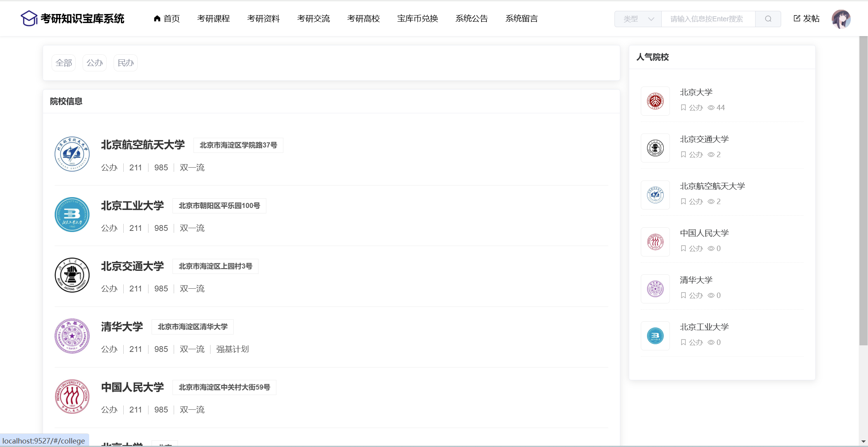
Task: Click the Beihang University logo in list
Action: [x=72, y=154]
